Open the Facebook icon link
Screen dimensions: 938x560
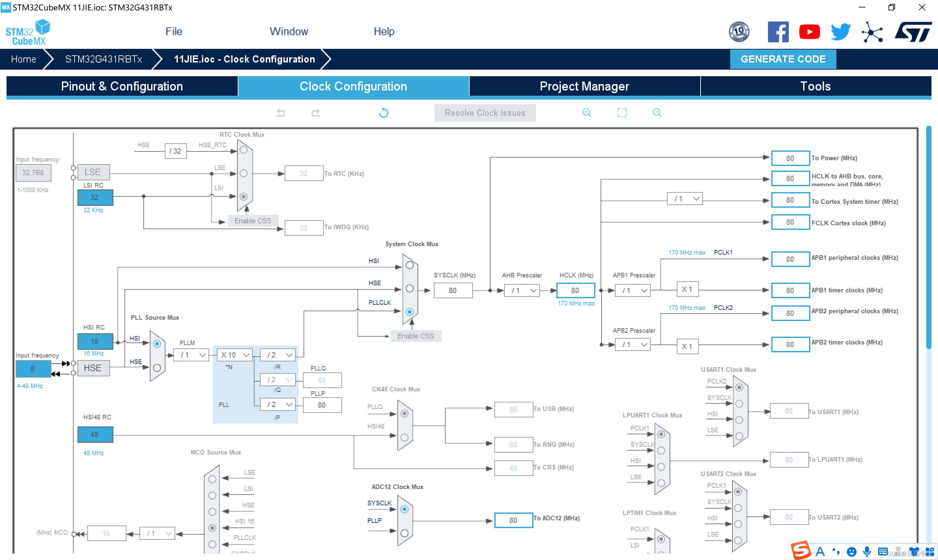778,32
